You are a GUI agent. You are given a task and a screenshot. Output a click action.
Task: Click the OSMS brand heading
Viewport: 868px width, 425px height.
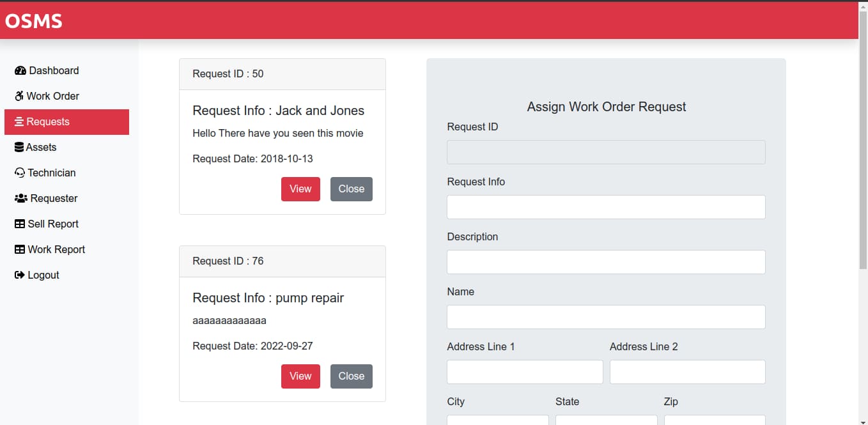[x=34, y=20]
